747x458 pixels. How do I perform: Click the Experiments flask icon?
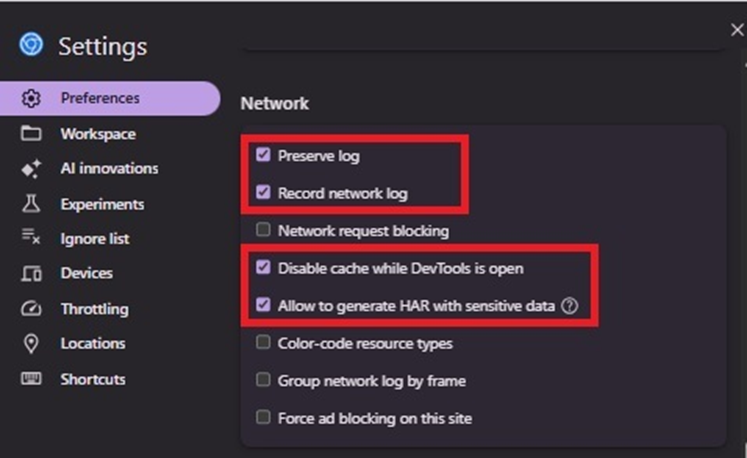[x=31, y=204]
